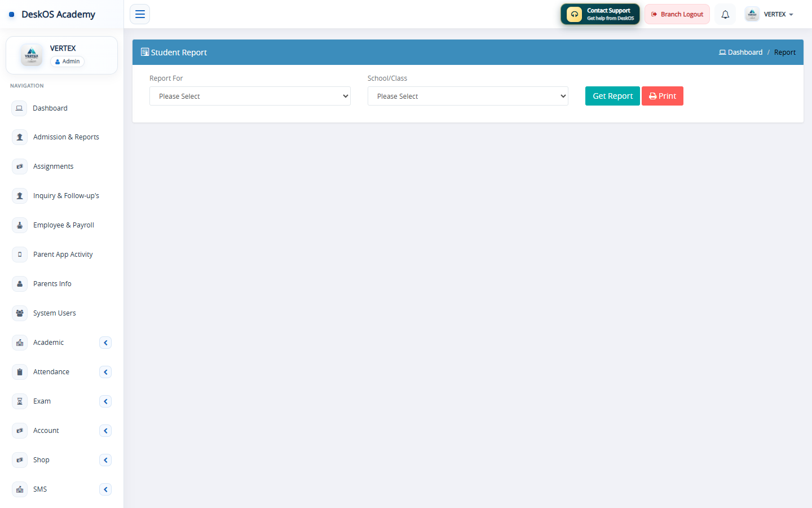Click the red Print button
Screen dimensions: 812x508
(x=663, y=96)
